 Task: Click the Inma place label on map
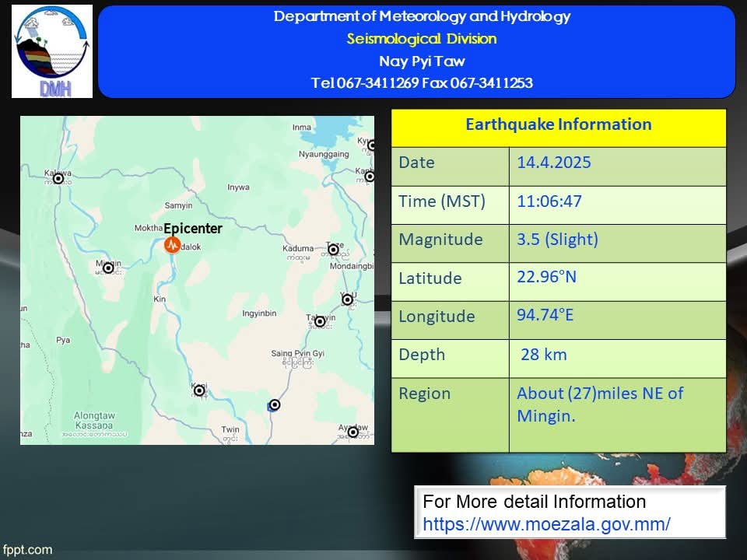coord(302,127)
